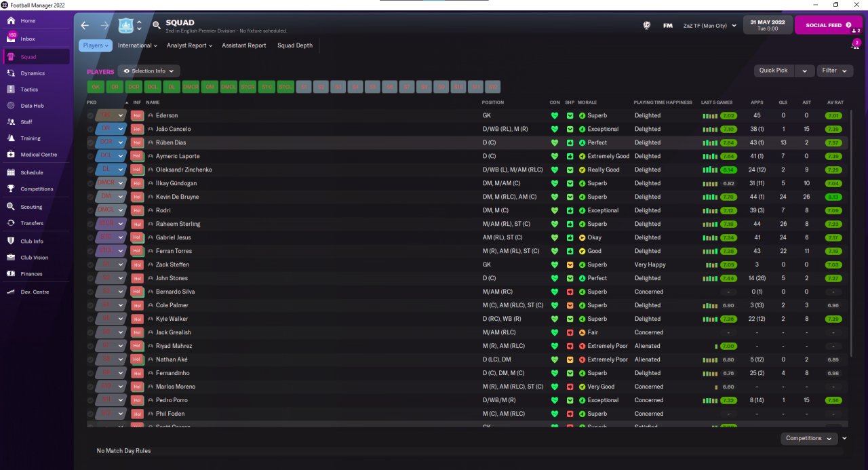Open the Players tab menu

click(x=95, y=45)
